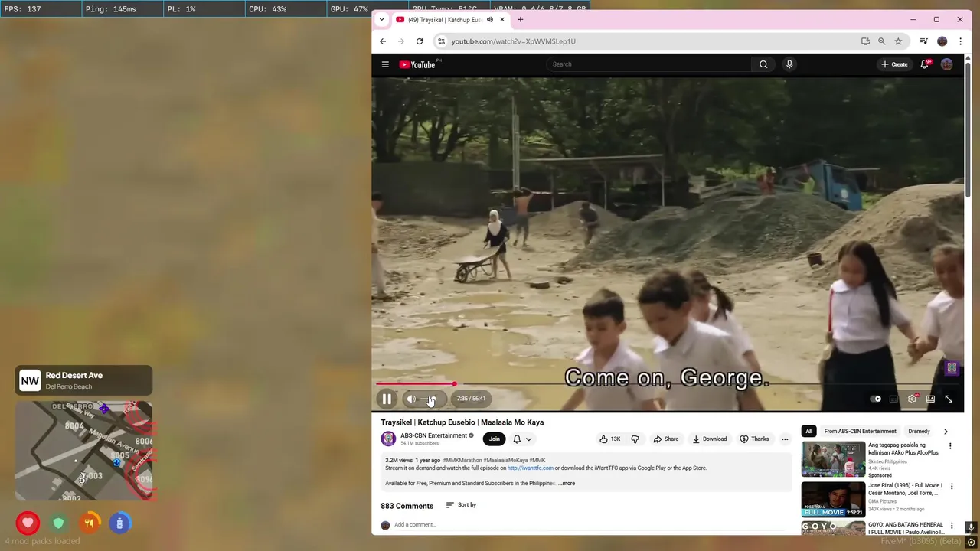Viewport: 980px width, 551px height.
Task: Toggle subtitles/closed captions in the player
Action: [x=893, y=399]
